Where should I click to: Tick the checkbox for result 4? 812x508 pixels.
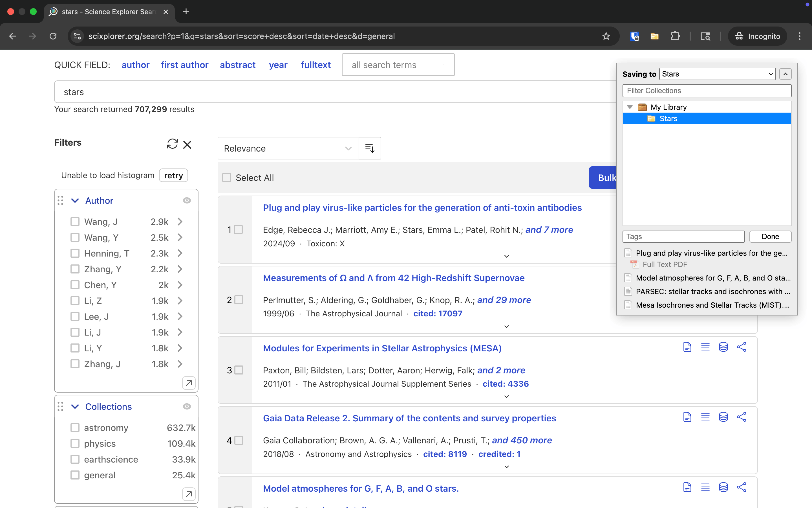click(239, 440)
